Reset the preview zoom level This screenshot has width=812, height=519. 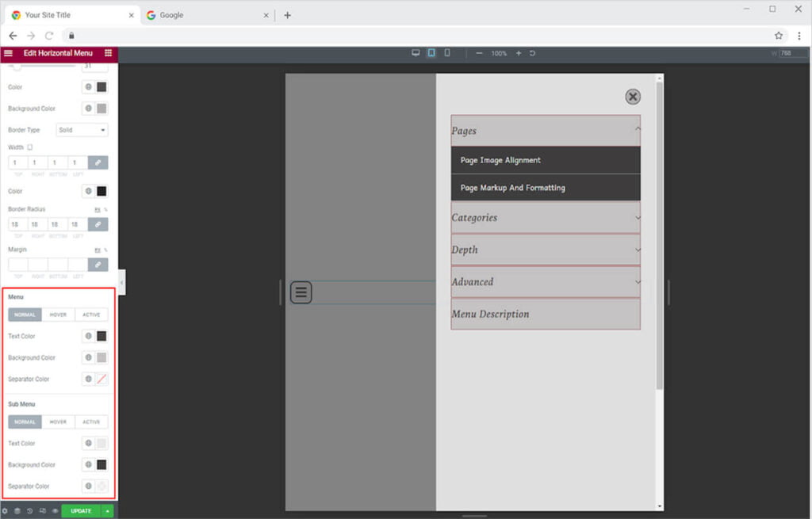click(x=532, y=53)
